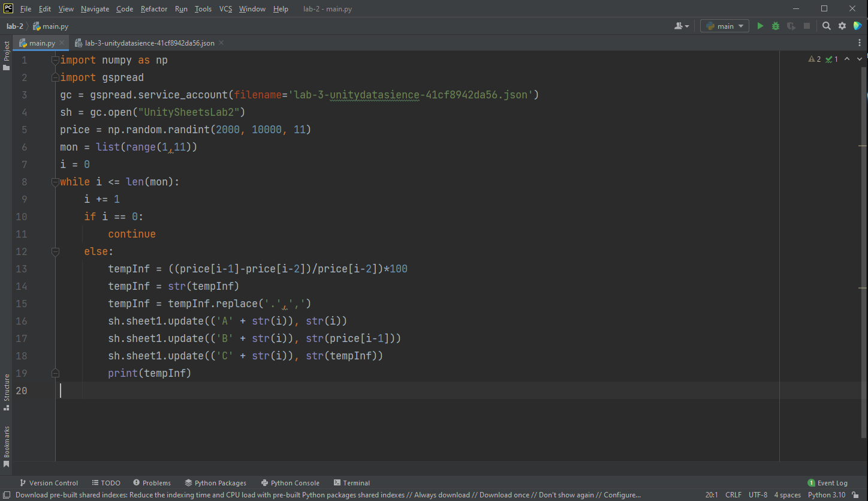Open the Python Console tool window
This screenshot has width=868, height=501.
coord(290,482)
